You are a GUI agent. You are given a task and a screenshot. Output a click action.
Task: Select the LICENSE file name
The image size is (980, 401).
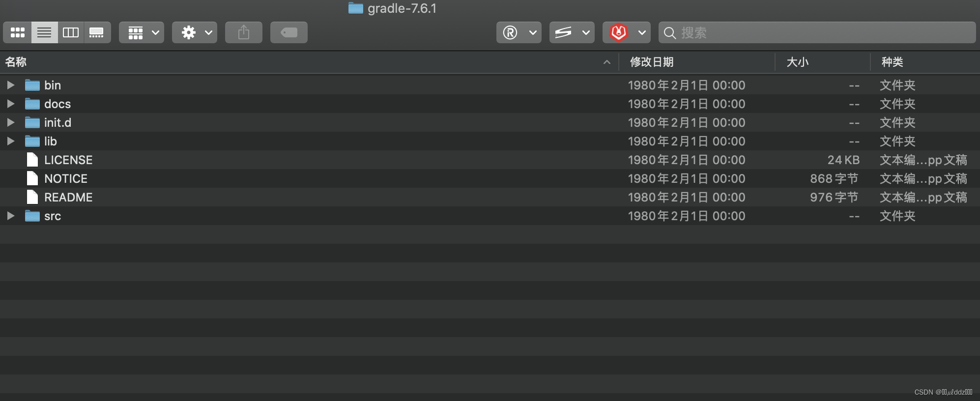[x=68, y=160]
